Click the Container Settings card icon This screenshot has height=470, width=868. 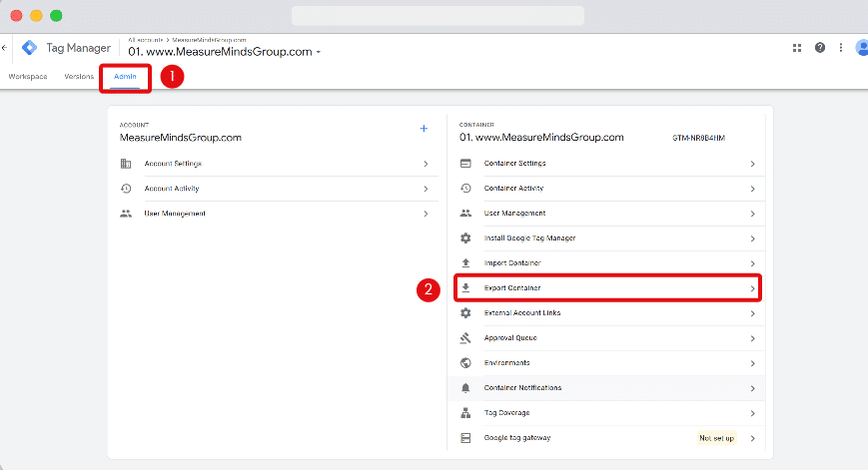pyautogui.click(x=465, y=164)
